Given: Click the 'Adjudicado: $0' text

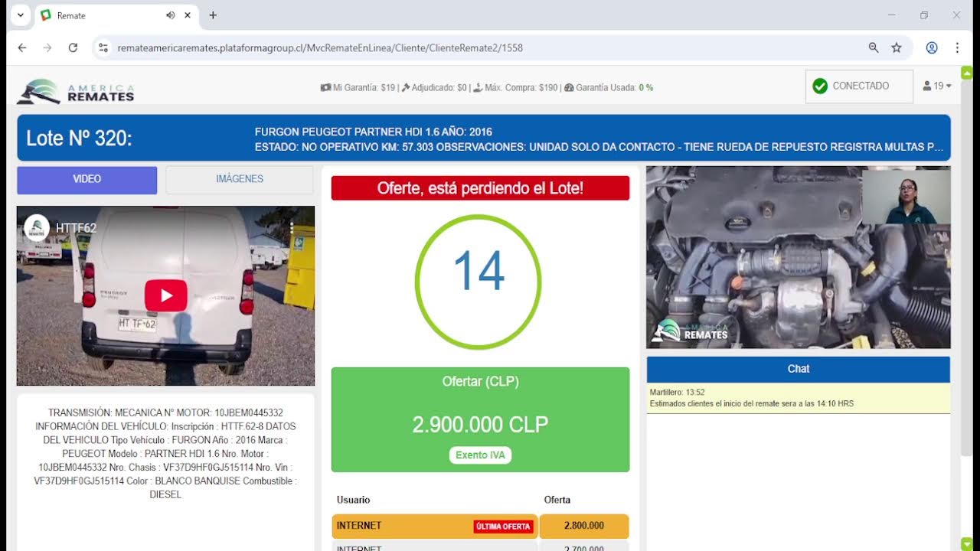Looking at the screenshot, I should [439, 88].
